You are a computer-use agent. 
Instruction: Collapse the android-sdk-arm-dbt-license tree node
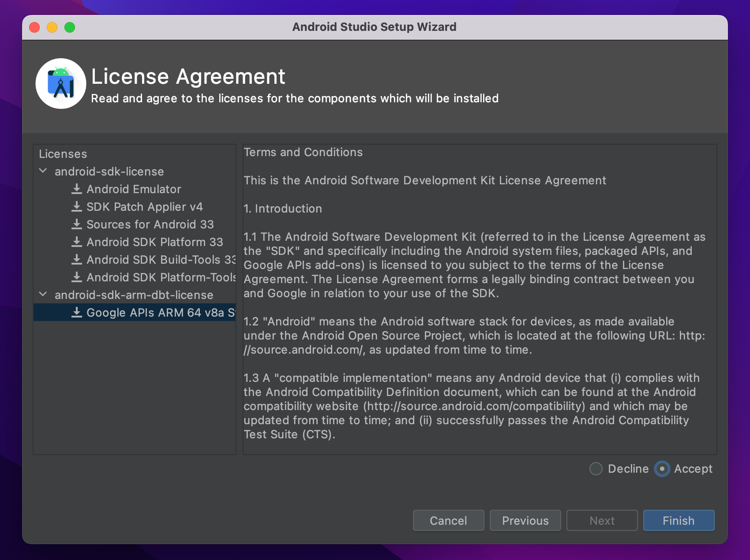click(43, 294)
